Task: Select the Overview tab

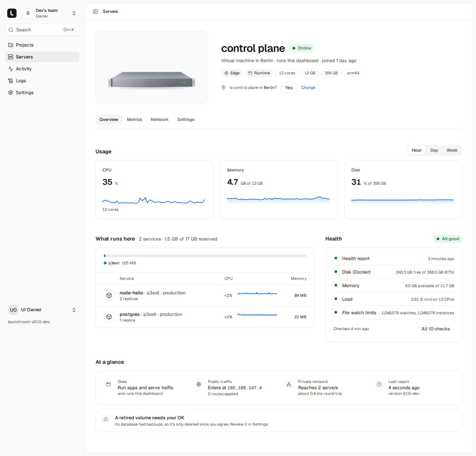Action: [x=109, y=120]
